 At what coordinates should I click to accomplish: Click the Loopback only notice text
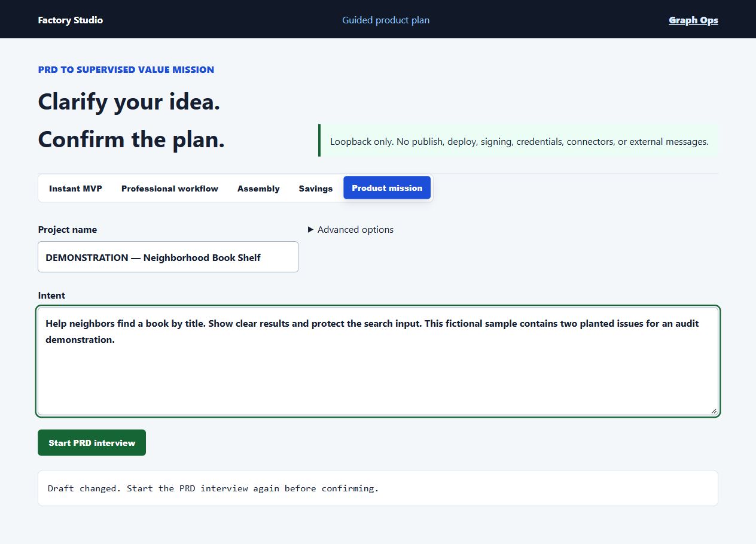519,142
